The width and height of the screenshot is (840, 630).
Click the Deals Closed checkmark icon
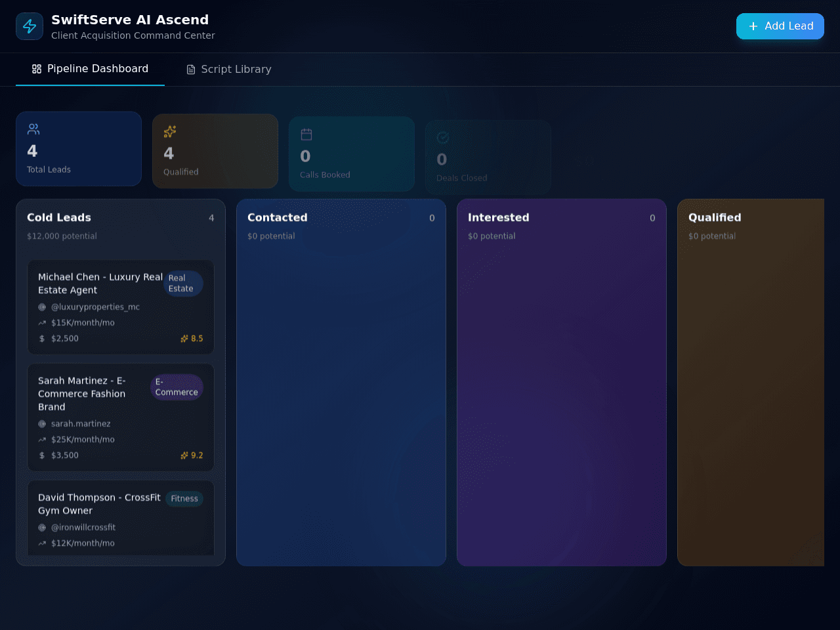pyautogui.click(x=443, y=137)
